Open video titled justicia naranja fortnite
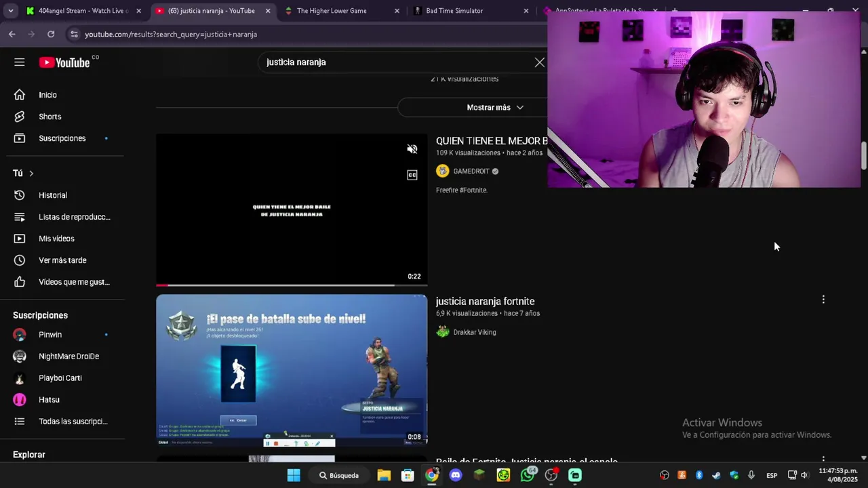This screenshot has width=868, height=488. tap(485, 302)
